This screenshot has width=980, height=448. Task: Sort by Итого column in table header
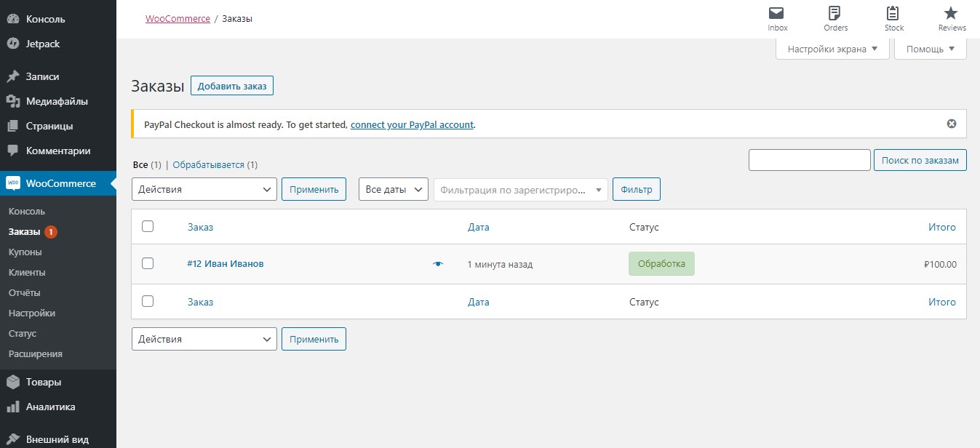pyautogui.click(x=942, y=227)
